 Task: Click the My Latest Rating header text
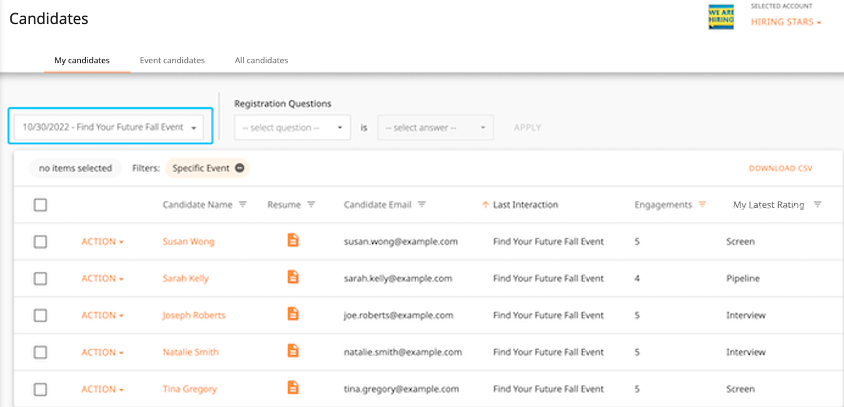769,205
